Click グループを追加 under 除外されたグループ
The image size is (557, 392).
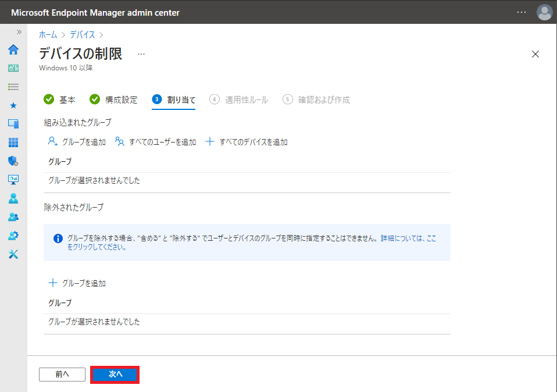pyautogui.click(x=77, y=283)
